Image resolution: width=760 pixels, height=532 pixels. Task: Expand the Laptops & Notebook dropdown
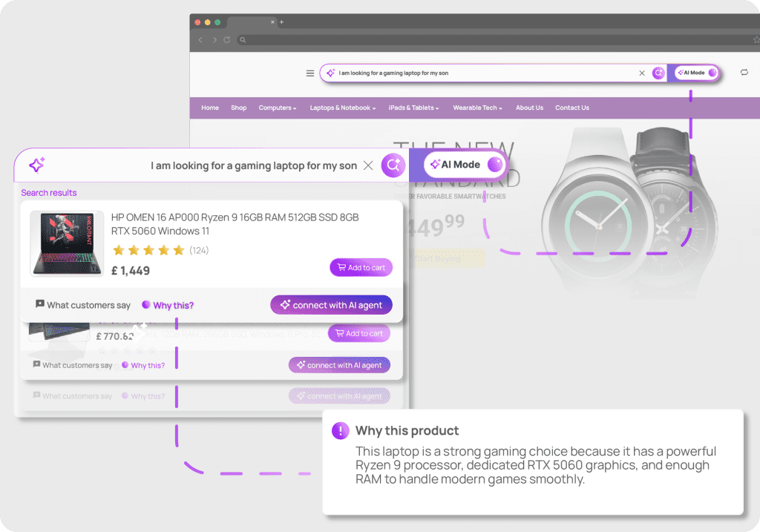(342, 108)
